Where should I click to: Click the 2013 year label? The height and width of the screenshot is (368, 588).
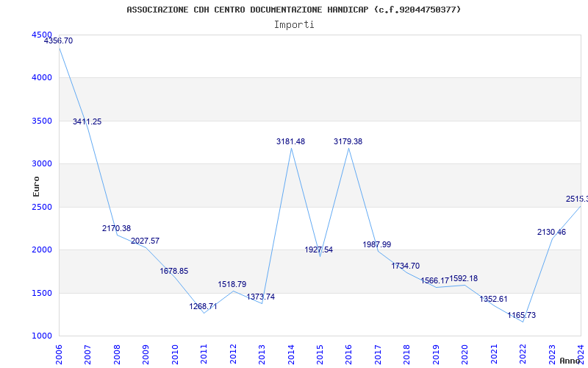262,354
